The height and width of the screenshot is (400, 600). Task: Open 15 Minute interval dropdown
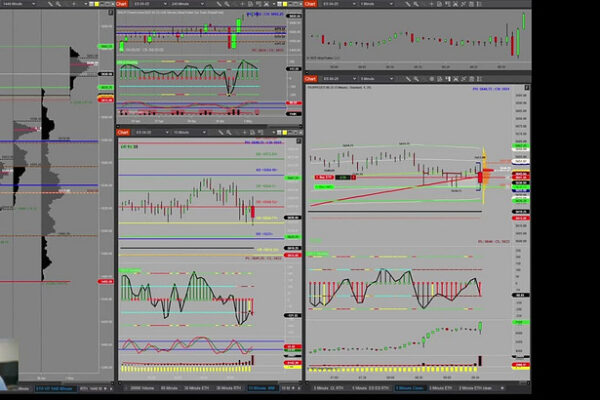[x=189, y=132]
